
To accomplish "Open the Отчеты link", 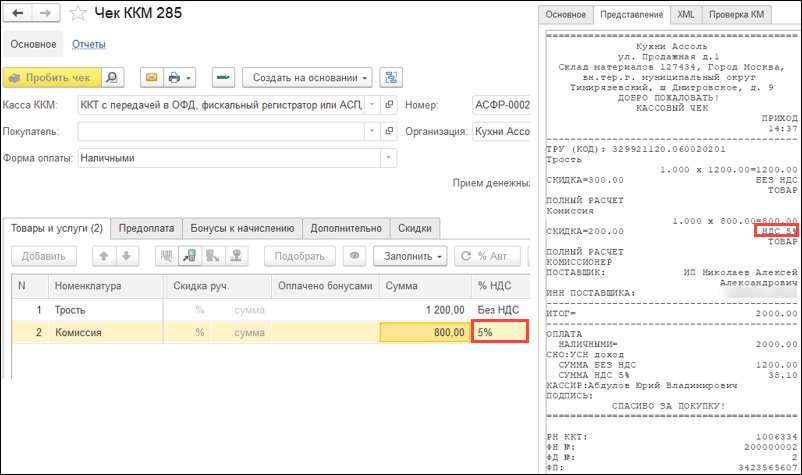I will (x=89, y=44).
